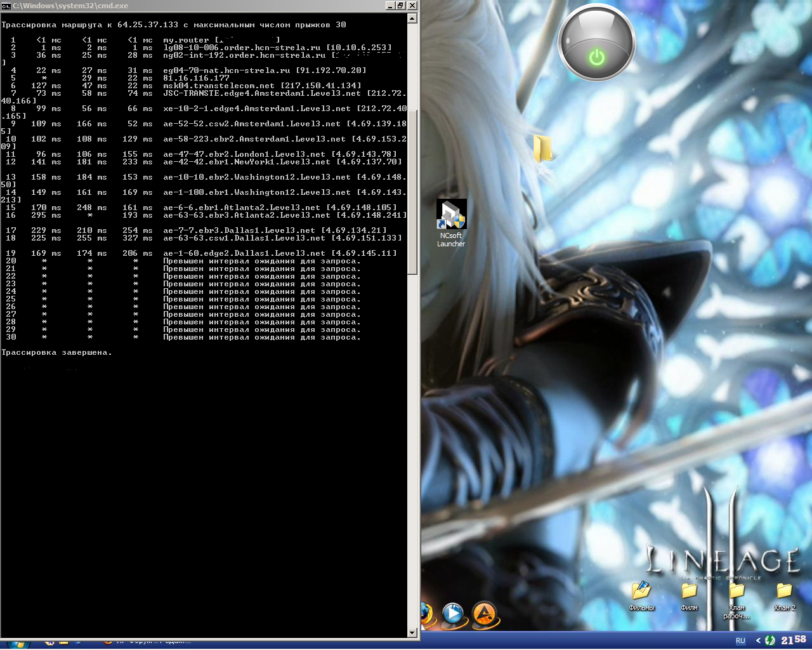The height and width of the screenshot is (650, 812).
Task: Show hidden tray icons chevron
Action: (758, 640)
